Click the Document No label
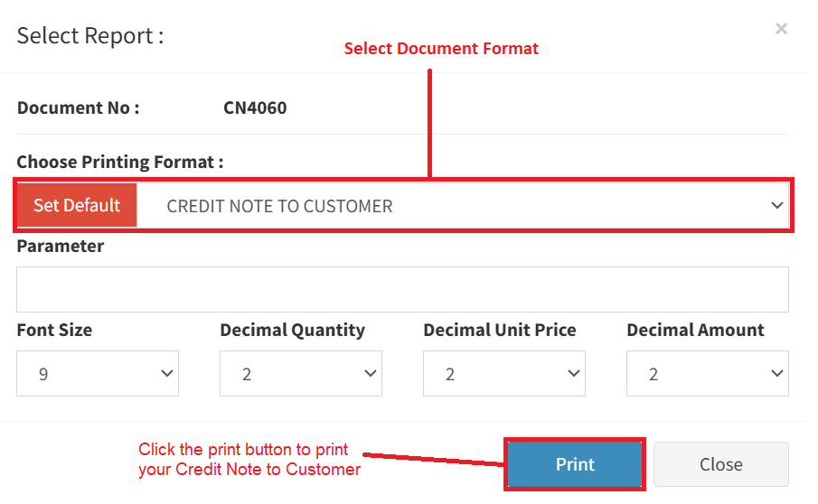 pyautogui.click(x=78, y=108)
